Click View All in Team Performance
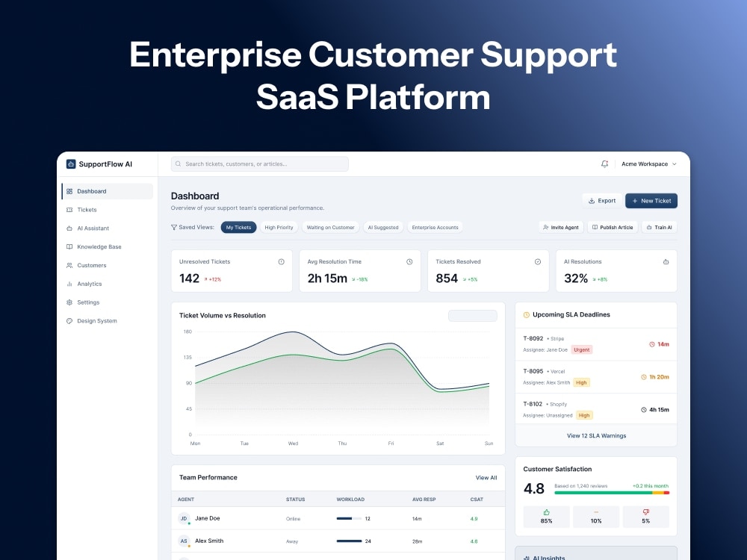Screen dimensions: 747x560 [x=486, y=478]
